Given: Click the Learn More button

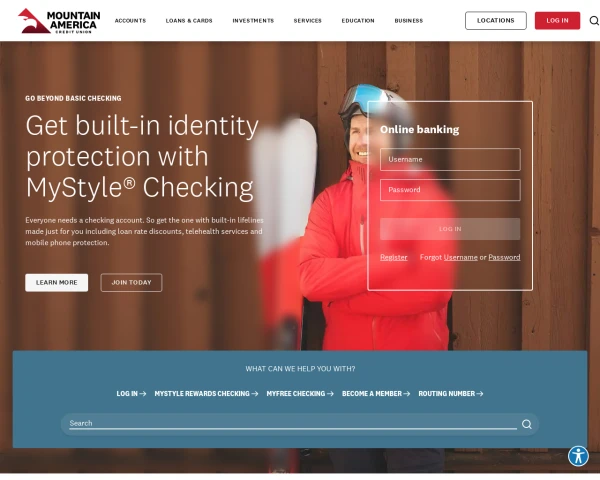Looking at the screenshot, I should tap(57, 282).
